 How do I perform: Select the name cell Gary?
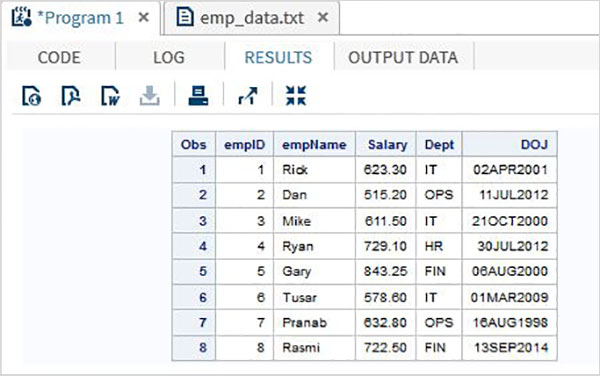click(x=314, y=271)
